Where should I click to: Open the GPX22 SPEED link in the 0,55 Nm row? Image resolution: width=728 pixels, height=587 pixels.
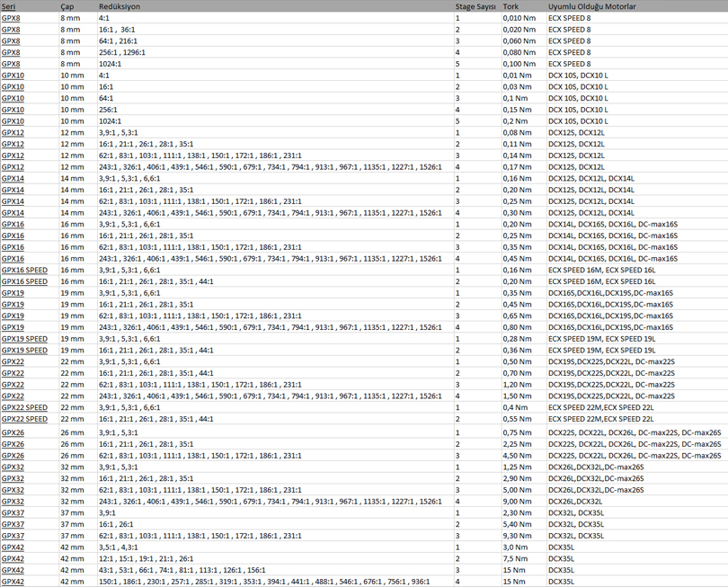pyautogui.click(x=24, y=419)
